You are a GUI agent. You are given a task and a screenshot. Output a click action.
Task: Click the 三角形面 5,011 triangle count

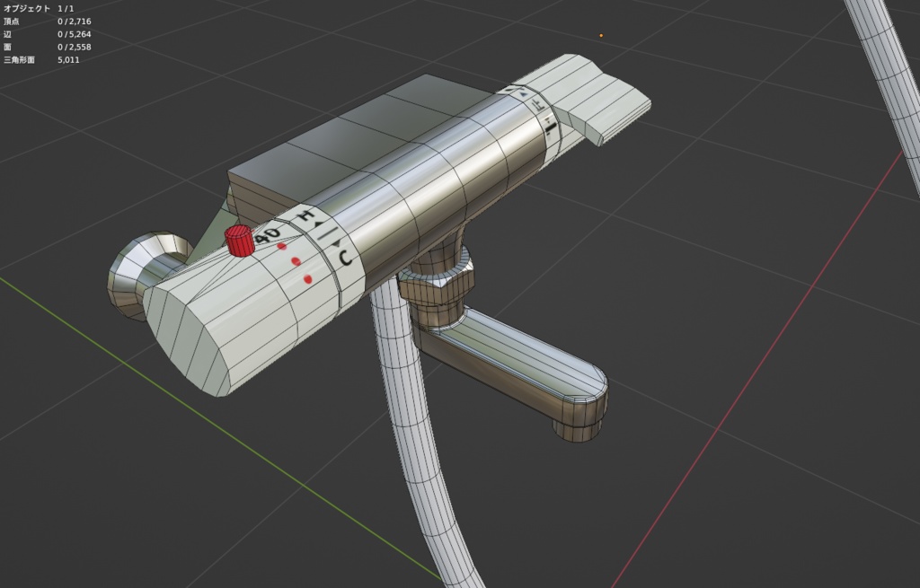(x=41, y=60)
